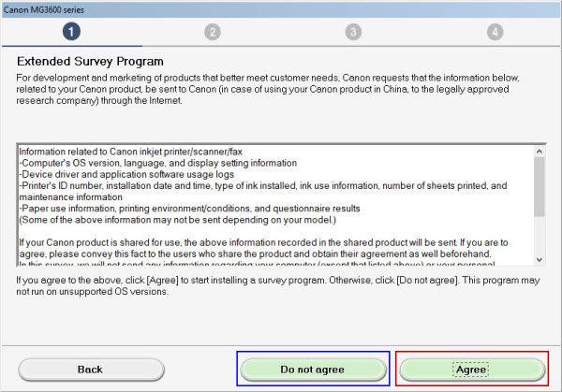Image resolution: width=562 pixels, height=392 pixels.
Task: Click the line 'Paper use information, printing environment/conditions'
Action: pyautogui.click(x=189, y=209)
